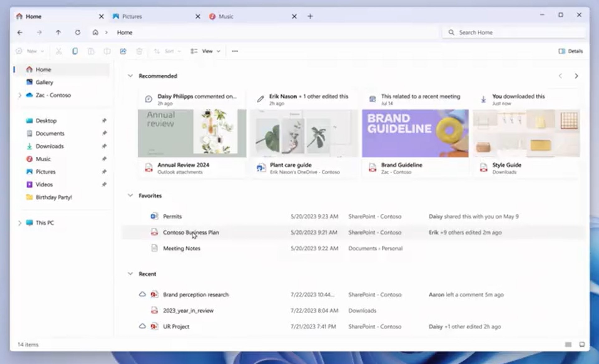Screen dimensions: 599x364
Task: Click the home icon in address bar
Action: [95, 32]
